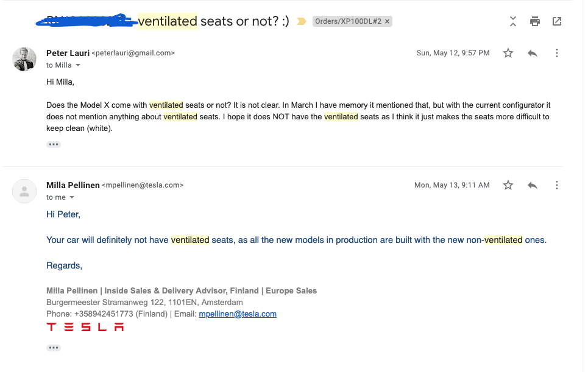Open the Orders/XP100DL#2 label
588x372 pixels.
point(349,21)
